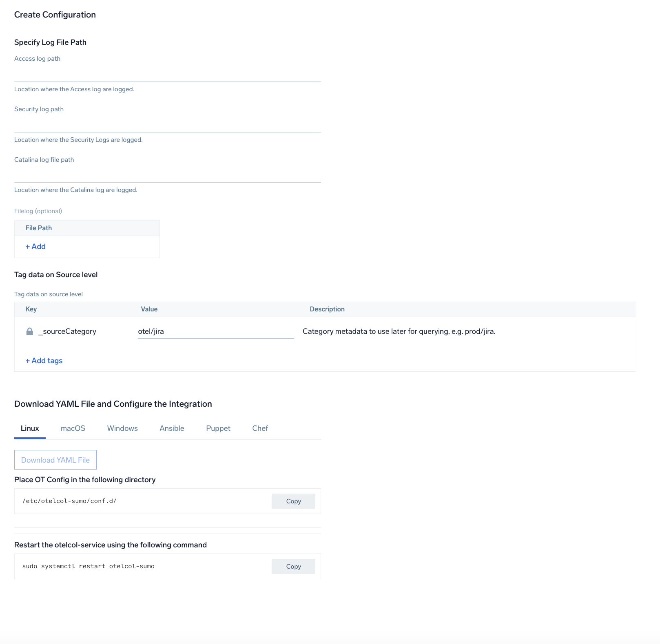Switch to the Linux tab
660x644 pixels.
coord(30,428)
